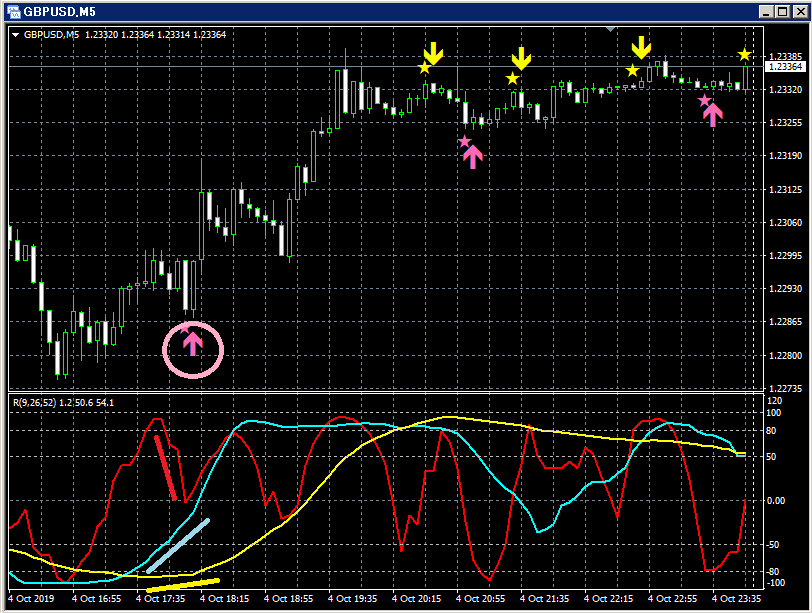The width and height of the screenshot is (812, 613).
Task: Click the thick red trendline on indicator
Action: point(165,468)
